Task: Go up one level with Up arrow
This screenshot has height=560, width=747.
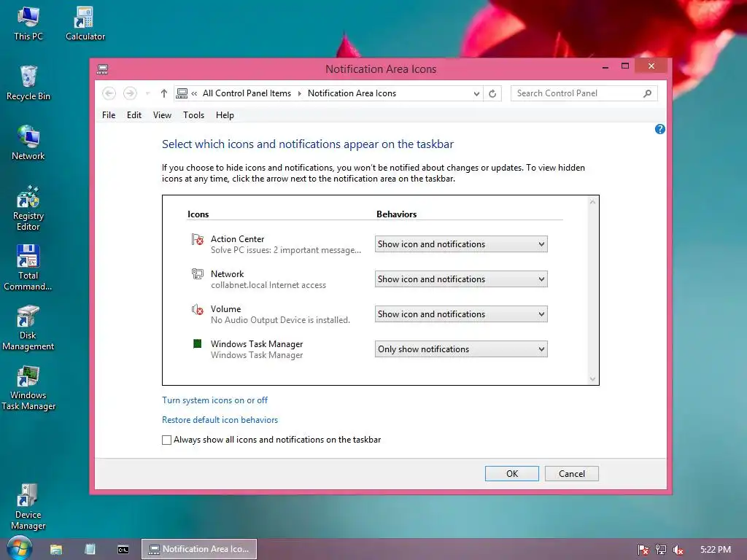Action: (x=164, y=93)
